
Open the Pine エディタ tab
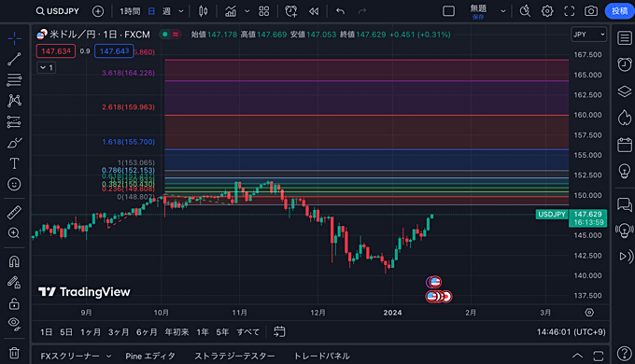pyautogui.click(x=150, y=356)
